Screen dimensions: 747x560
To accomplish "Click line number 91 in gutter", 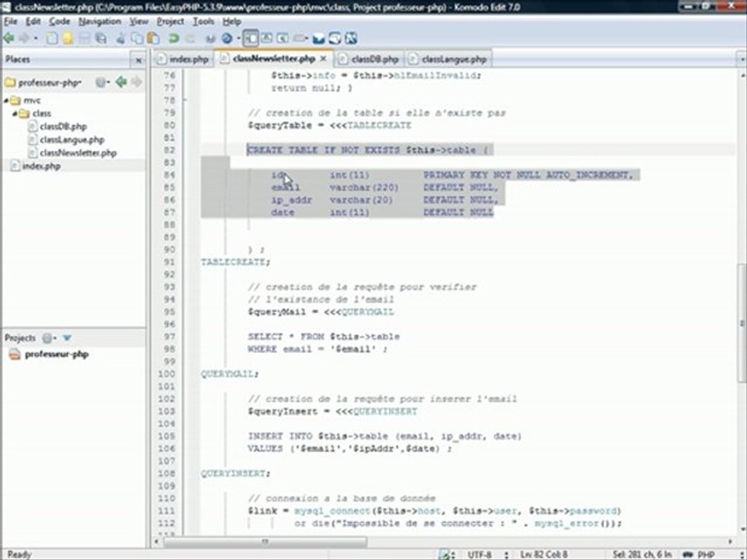I will point(169,262).
